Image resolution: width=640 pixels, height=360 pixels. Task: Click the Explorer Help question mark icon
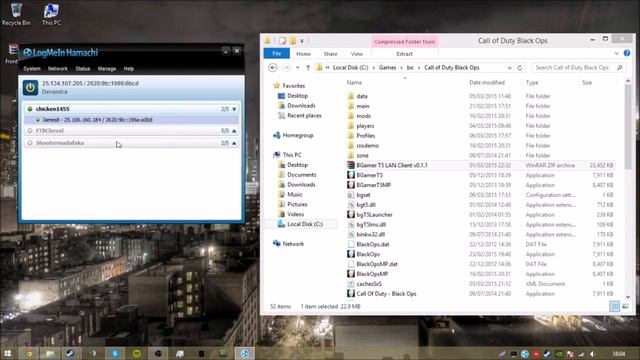coord(627,53)
